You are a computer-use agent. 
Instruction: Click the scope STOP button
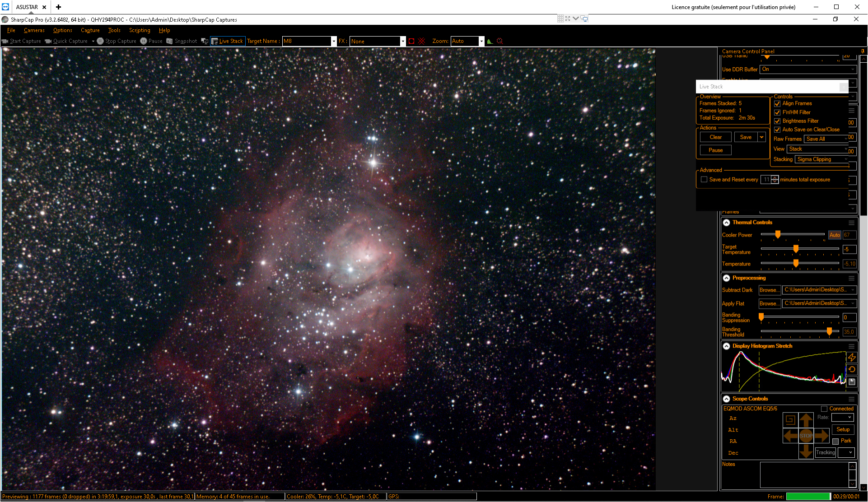pyautogui.click(x=806, y=436)
